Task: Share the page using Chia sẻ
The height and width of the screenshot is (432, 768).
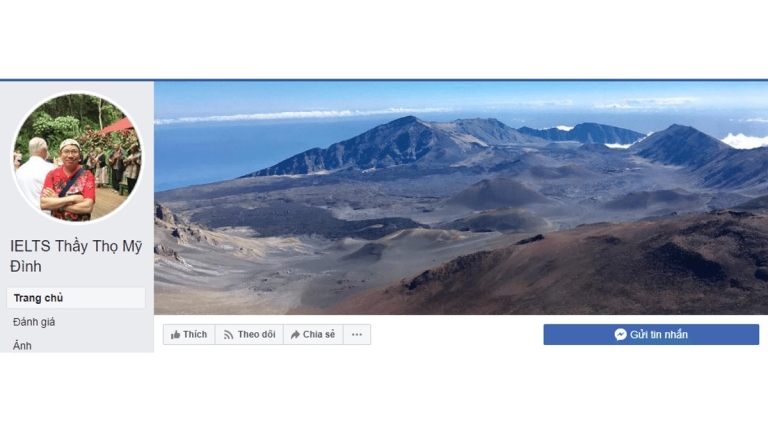Action: (x=313, y=335)
